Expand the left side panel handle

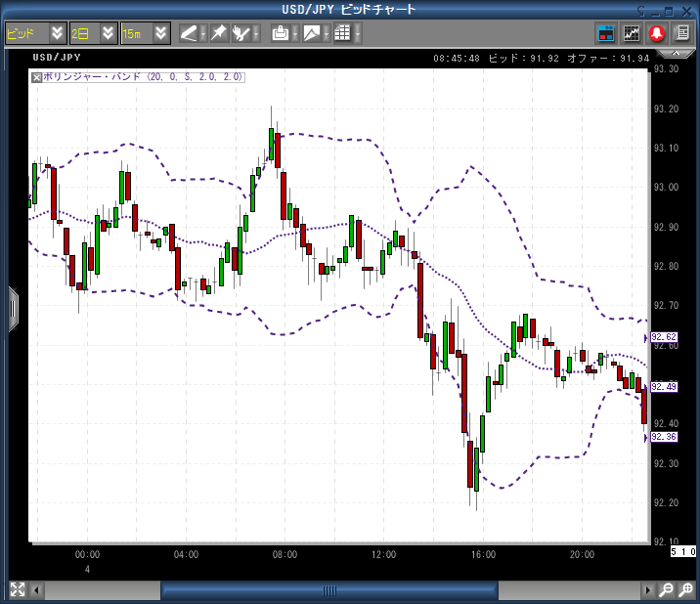click(13, 309)
